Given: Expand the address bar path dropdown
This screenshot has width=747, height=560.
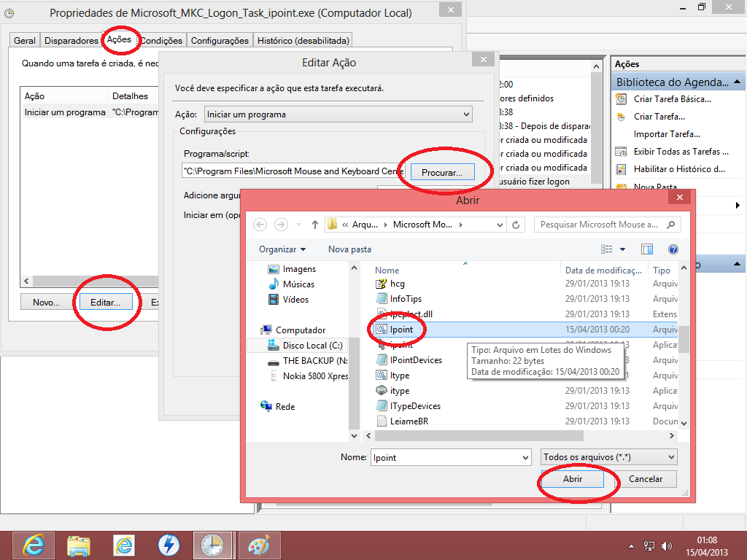Looking at the screenshot, I should 500,225.
